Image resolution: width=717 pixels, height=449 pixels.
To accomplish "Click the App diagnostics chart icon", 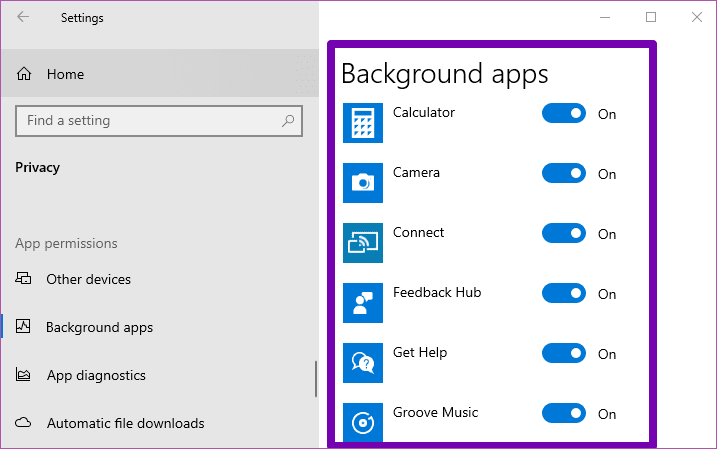I will tap(23, 374).
